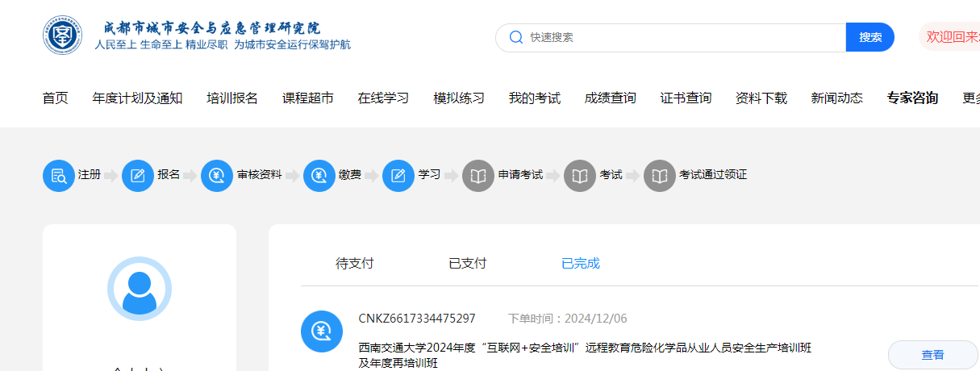
Task: Click the 查看 button for the order
Action: [x=932, y=355]
